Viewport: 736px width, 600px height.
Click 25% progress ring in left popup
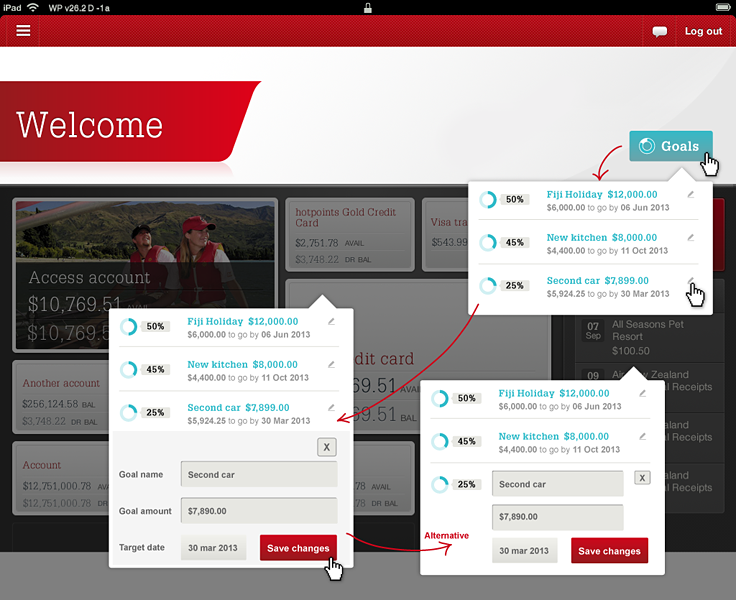128,413
